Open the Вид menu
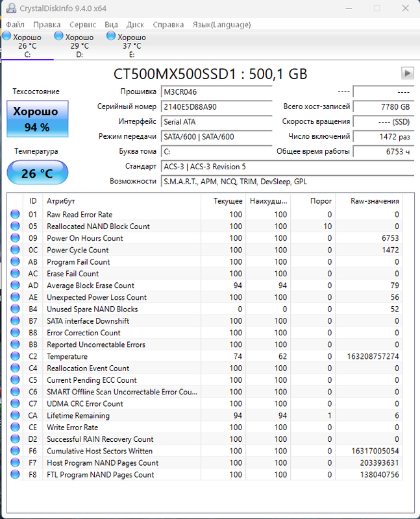Image resolution: width=420 pixels, height=519 pixels. pos(111,25)
